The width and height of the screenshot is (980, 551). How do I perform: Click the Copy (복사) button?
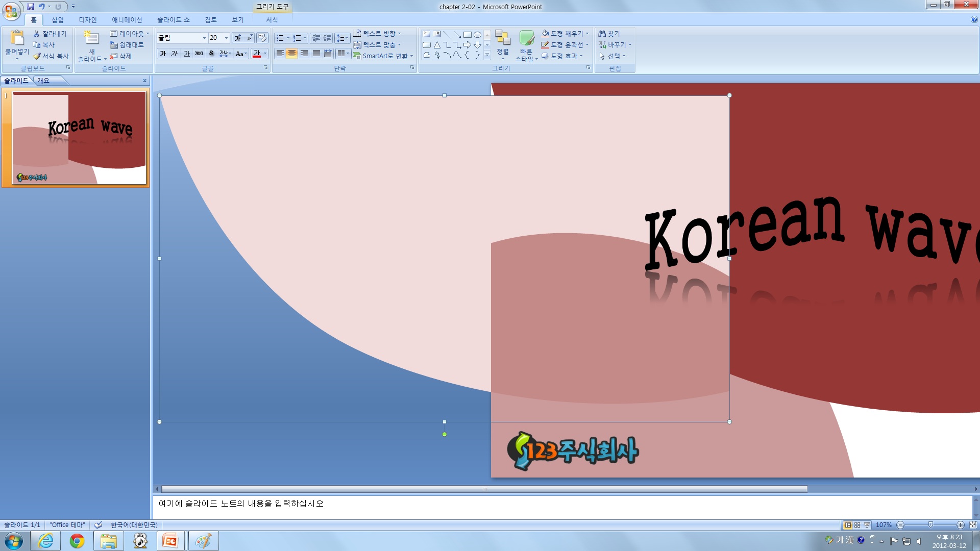(44, 45)
